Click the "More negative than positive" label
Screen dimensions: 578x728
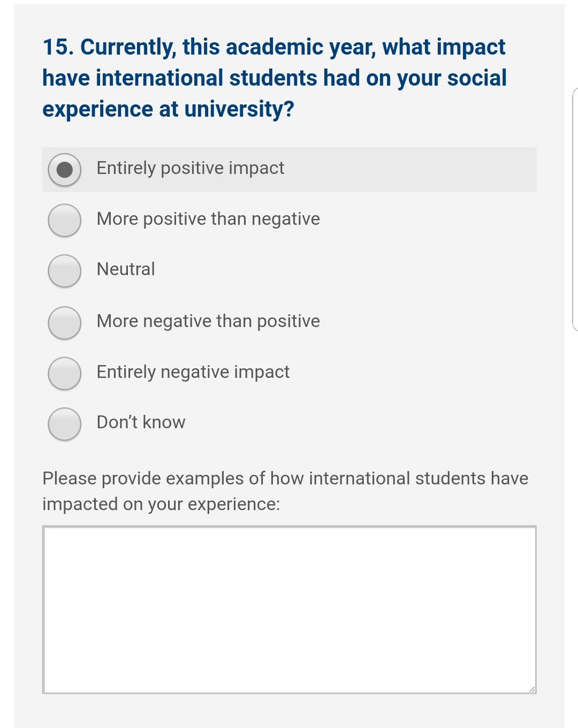(x=208, y=321)
